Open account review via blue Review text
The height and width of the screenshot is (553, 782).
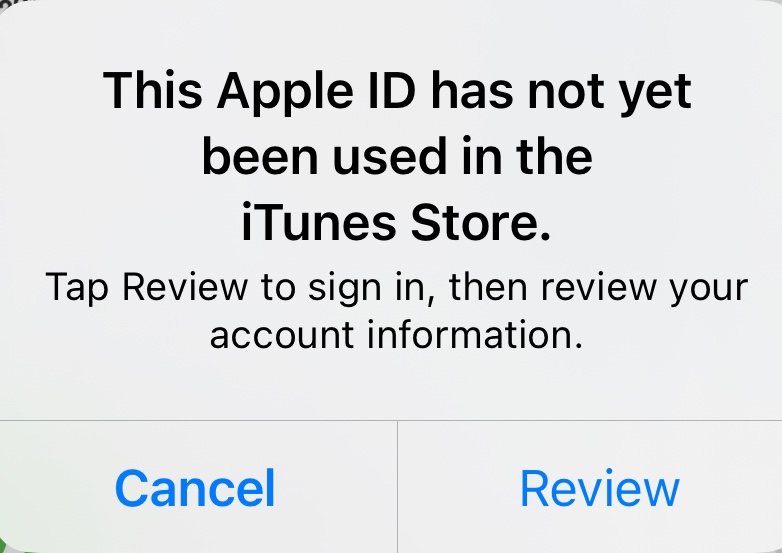tap(599, 488)
